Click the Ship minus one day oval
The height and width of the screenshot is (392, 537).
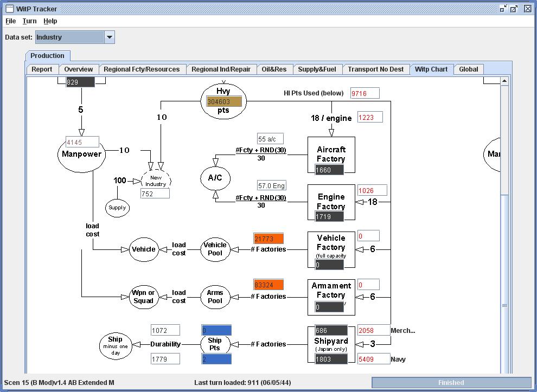tap(116, 346)
